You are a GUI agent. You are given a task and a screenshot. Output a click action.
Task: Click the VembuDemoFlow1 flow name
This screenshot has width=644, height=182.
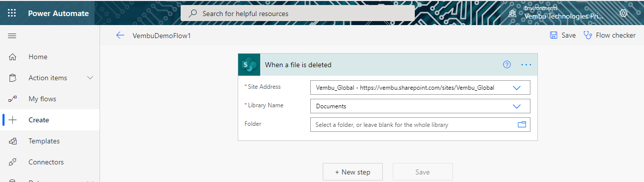click(162, 36)
